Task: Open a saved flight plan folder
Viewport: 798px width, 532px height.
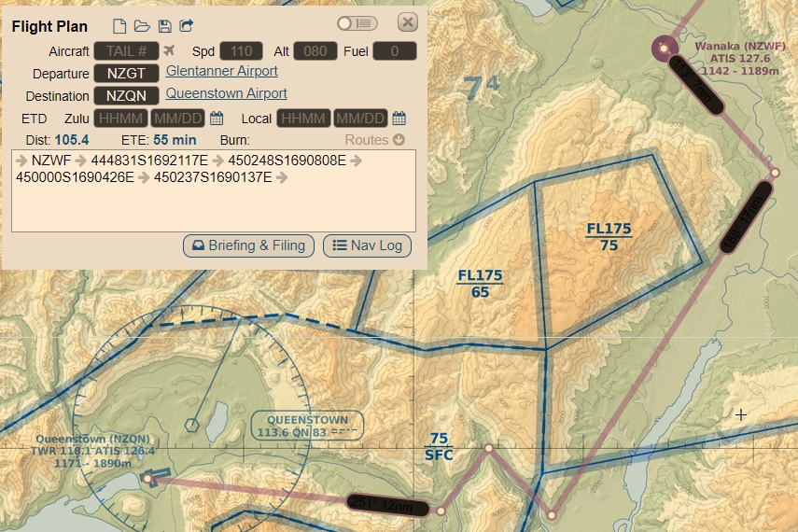Action: 142,26
